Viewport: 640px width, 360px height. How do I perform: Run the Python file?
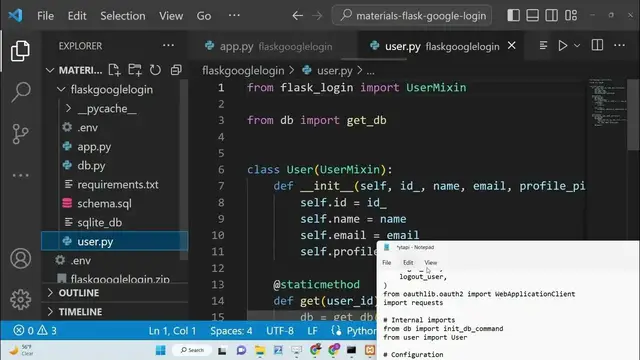[562, 46]
